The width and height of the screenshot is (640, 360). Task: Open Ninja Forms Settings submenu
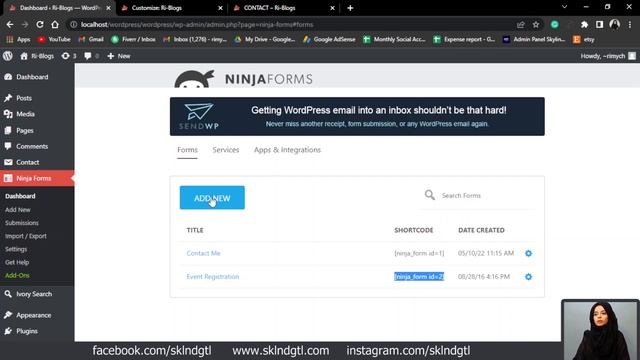coord(16,249)
